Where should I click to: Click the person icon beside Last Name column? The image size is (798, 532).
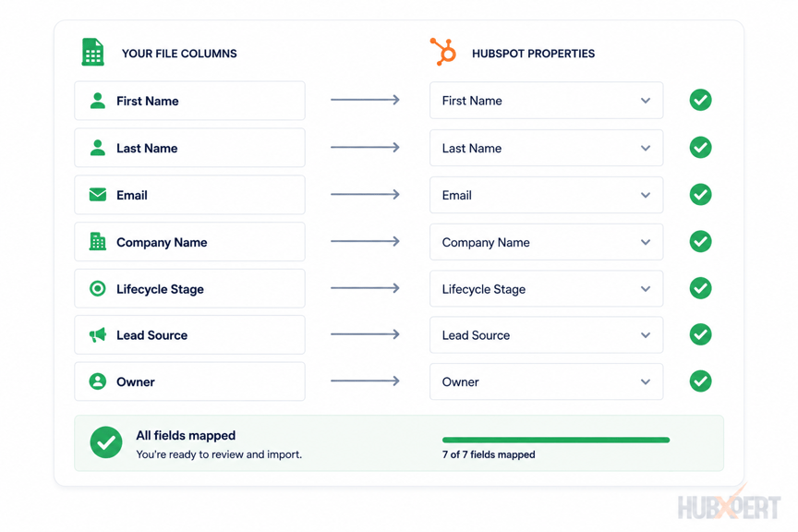point(97,148)
